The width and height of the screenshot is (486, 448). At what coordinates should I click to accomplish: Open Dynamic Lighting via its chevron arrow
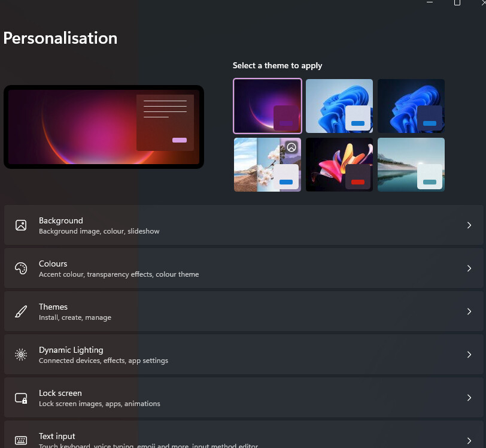pyautogui.click(x=469, y=355)
